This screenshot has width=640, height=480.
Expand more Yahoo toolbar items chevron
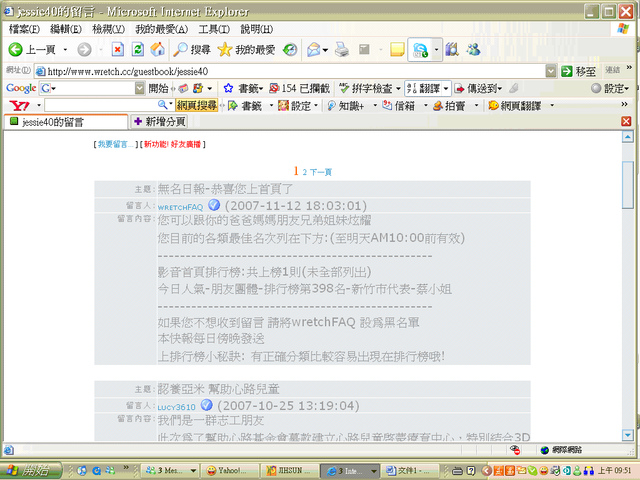point(624,104)
